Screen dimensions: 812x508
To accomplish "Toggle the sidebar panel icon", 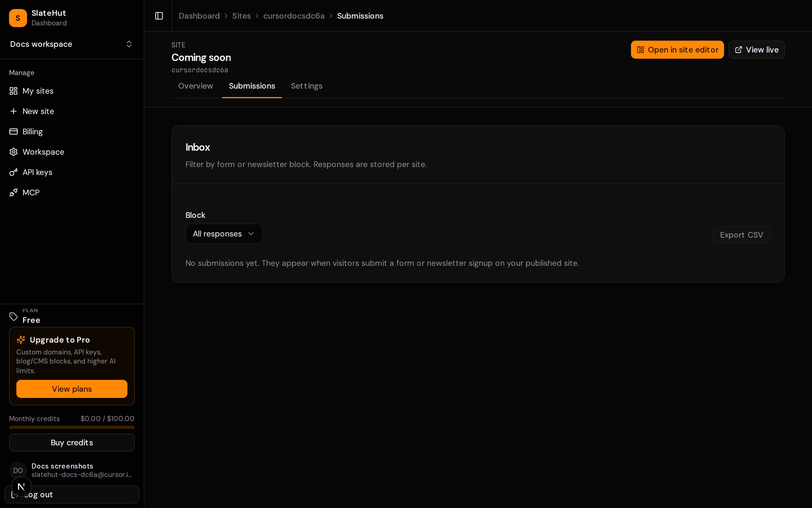I will (x=159, y=16).
